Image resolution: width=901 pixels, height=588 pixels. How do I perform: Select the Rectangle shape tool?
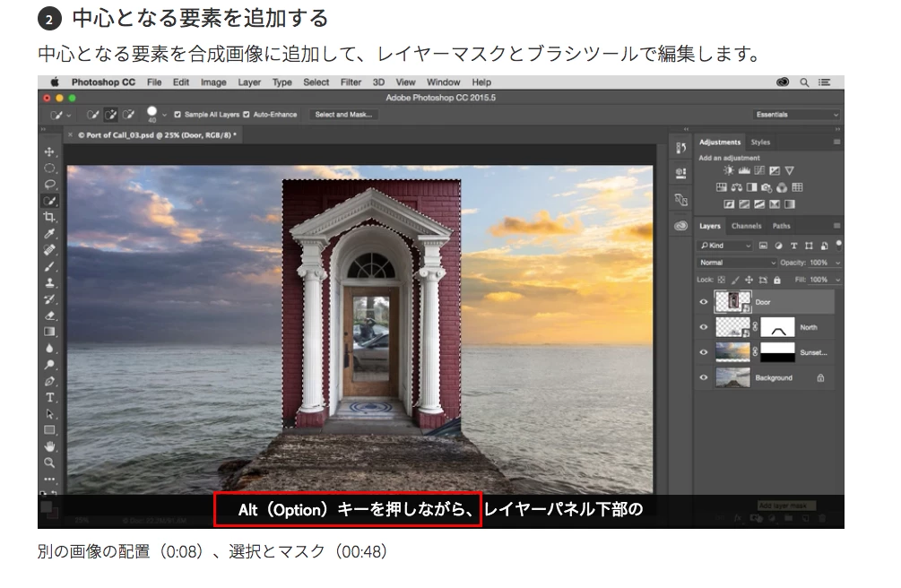50,430
